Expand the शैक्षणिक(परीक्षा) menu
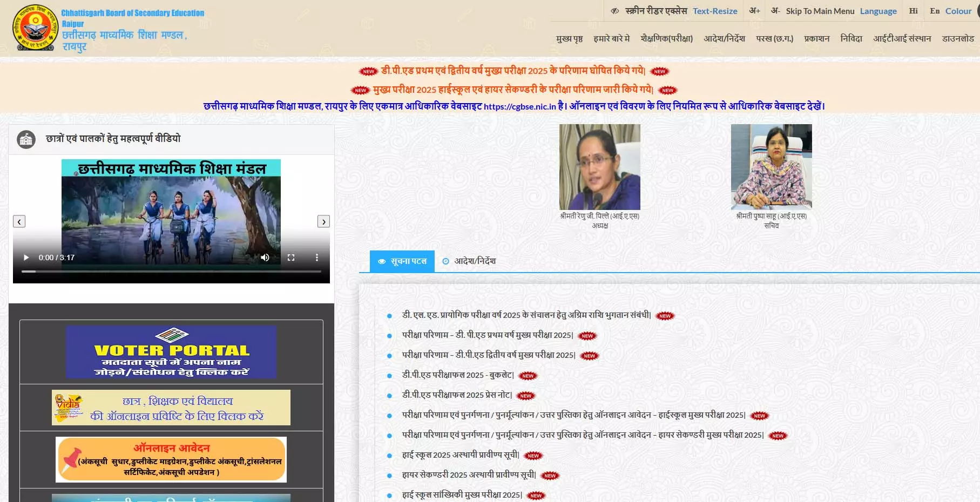980x502 pixels. 666,38
